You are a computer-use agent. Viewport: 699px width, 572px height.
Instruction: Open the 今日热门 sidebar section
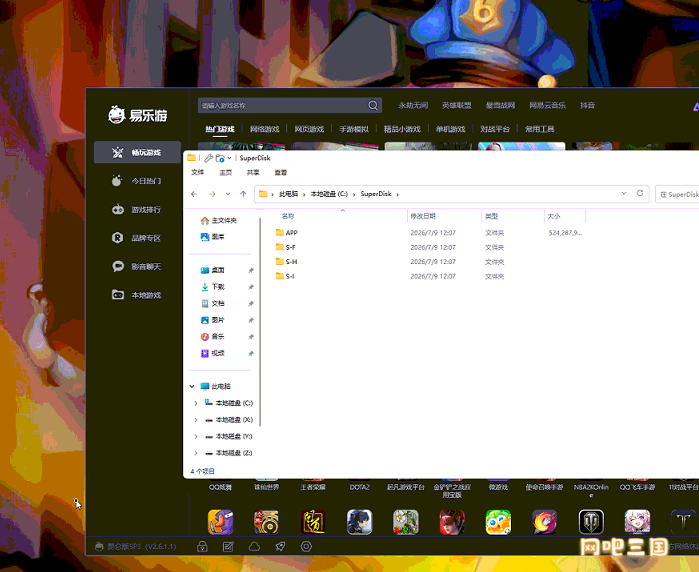137,181
